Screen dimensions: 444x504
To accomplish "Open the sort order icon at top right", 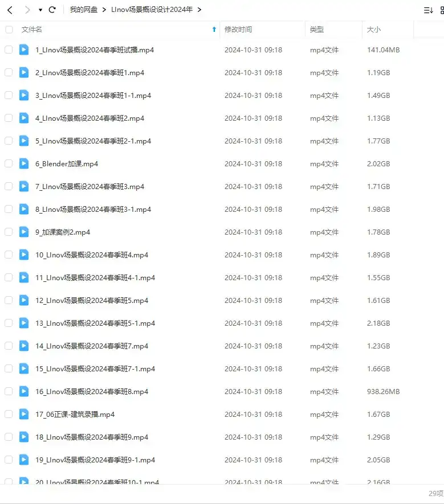I will (x=428, y=10).
